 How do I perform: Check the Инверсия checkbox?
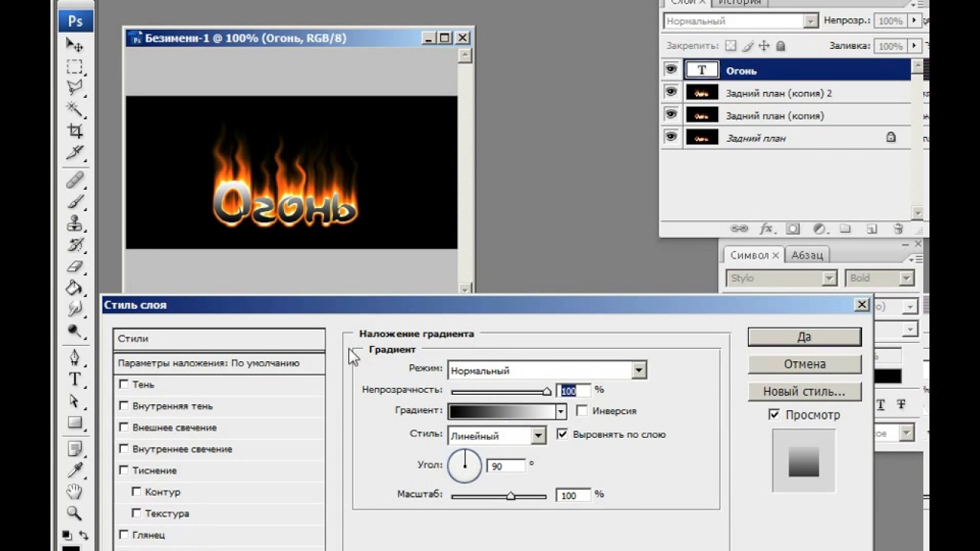582,411
